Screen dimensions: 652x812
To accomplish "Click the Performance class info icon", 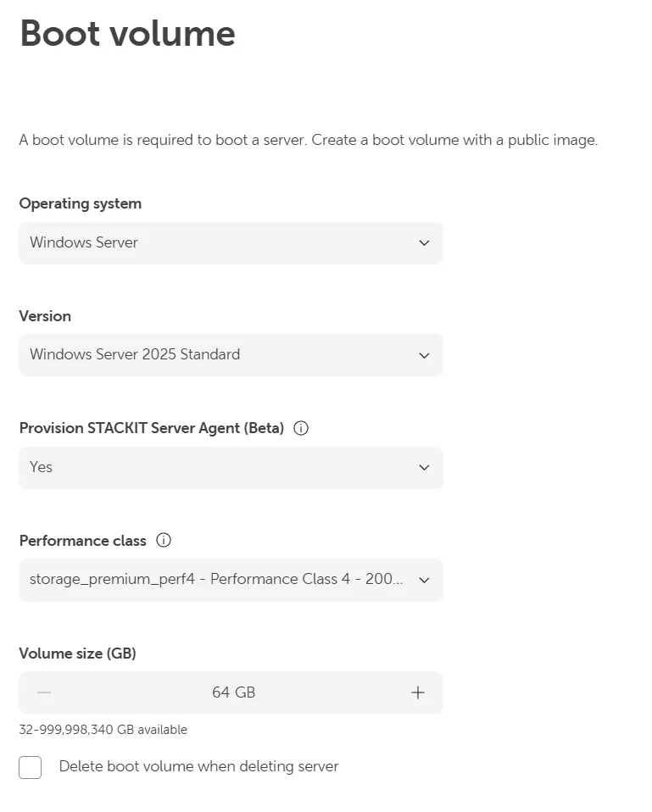I will (164, 540).
